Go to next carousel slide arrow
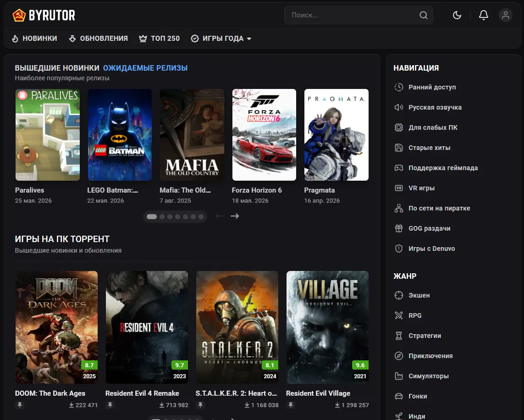524x420 pixels. (235, 216)
